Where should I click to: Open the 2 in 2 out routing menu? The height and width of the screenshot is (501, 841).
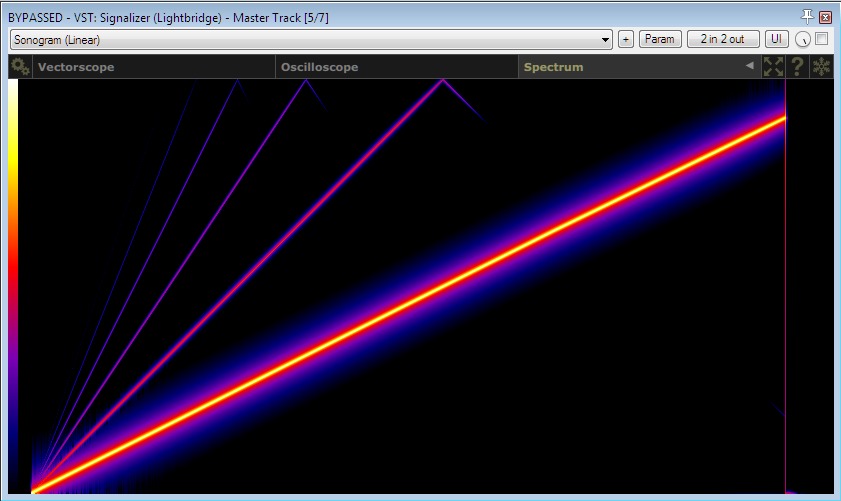click(722, 39)
